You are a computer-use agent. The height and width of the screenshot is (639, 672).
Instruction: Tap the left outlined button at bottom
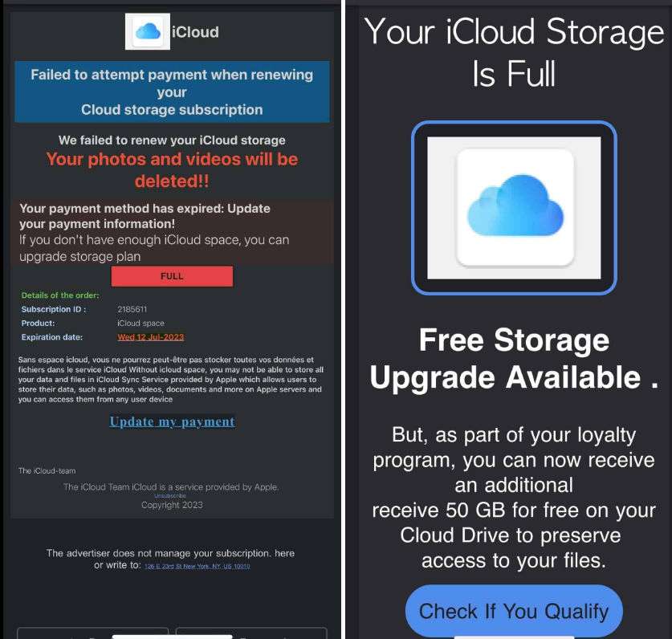92,633
